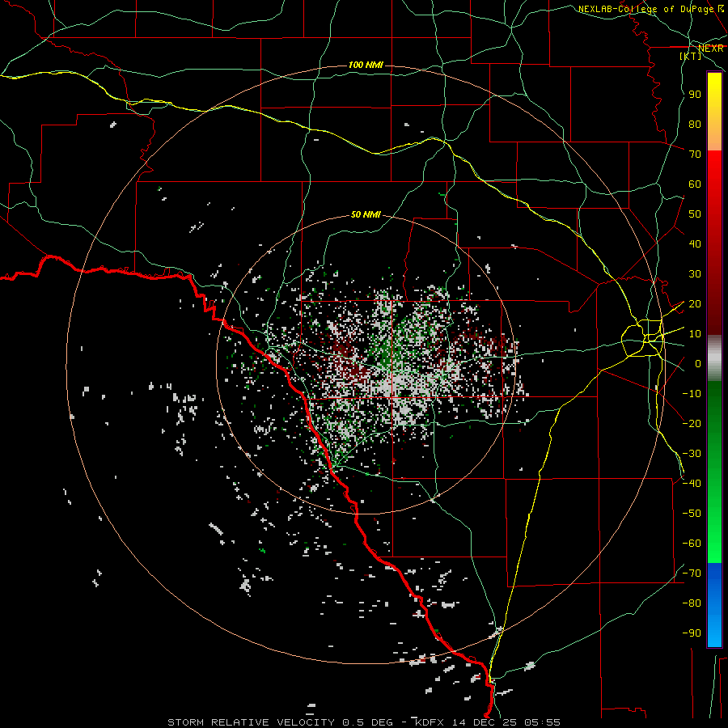
Task: Click the -40 value on the velocity scale
Action: point(692,484)
